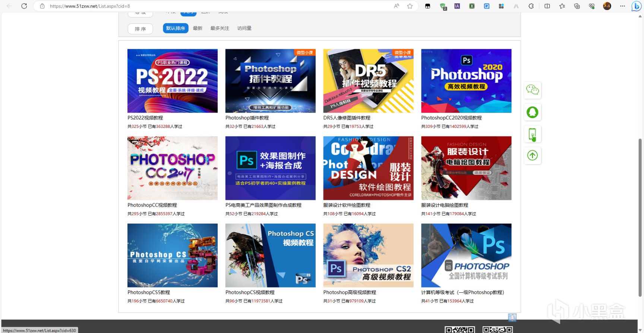This screenshot has width=644, height=333.
Task: Open 效果图制作+海报合成 thumbnail
Action: pos(271,168)
